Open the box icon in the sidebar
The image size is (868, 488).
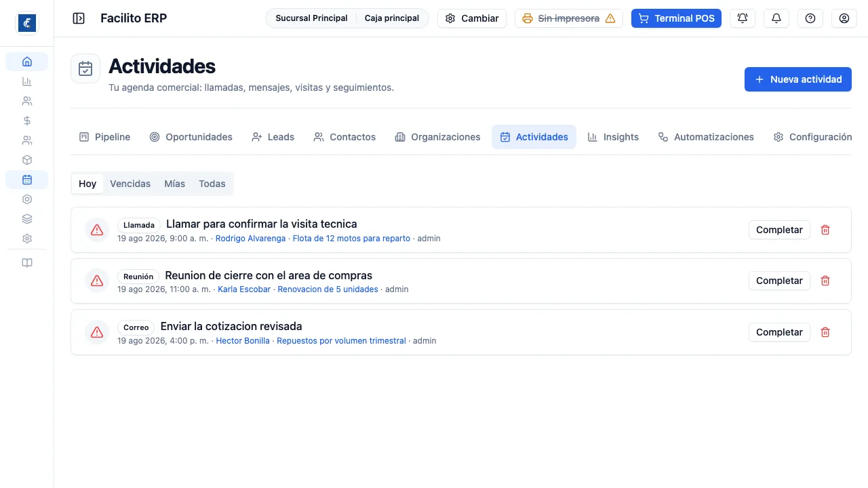point(27,160)
